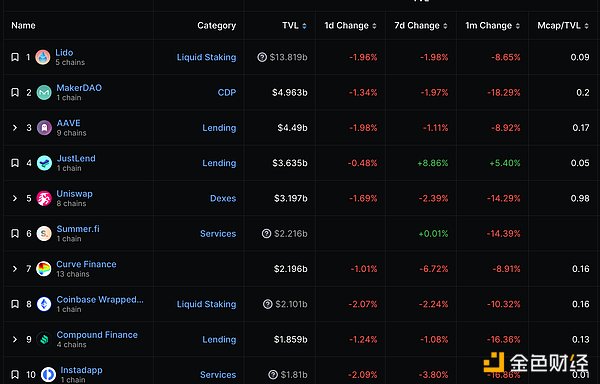This screenshot has width=600, height=384.
Task: Click the Lido logo icon
Action: point(43,57)
